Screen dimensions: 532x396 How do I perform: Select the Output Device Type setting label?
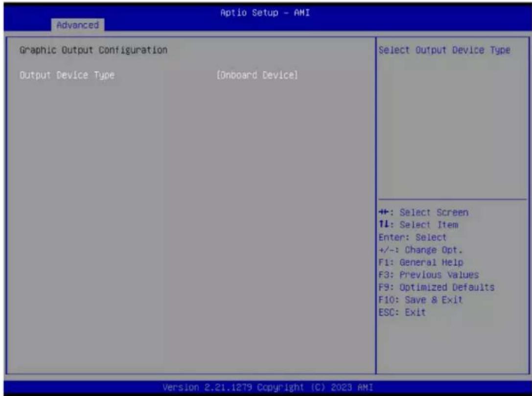coord(67,75)
